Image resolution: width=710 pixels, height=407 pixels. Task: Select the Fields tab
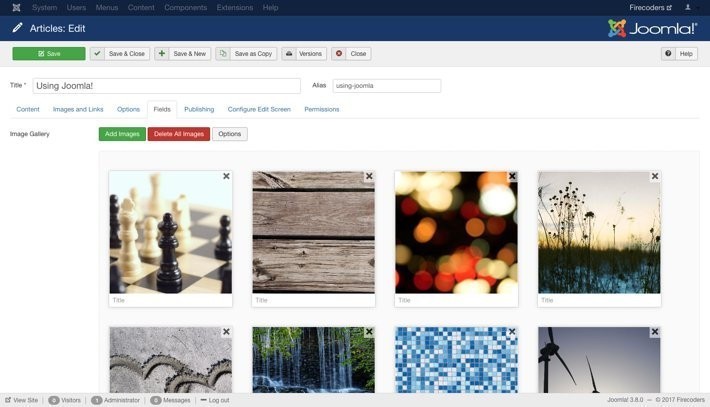click(x=162, y=110)
